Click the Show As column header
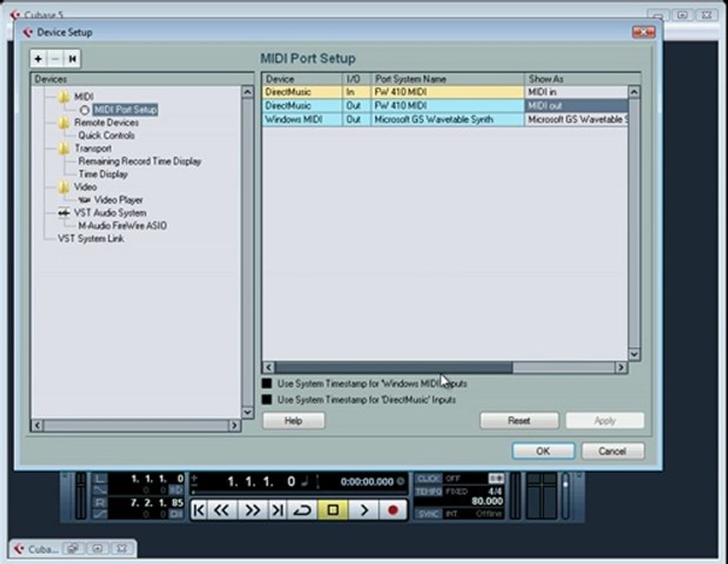The height and width of the screenshot is (564, 728). tap(582, 79)
